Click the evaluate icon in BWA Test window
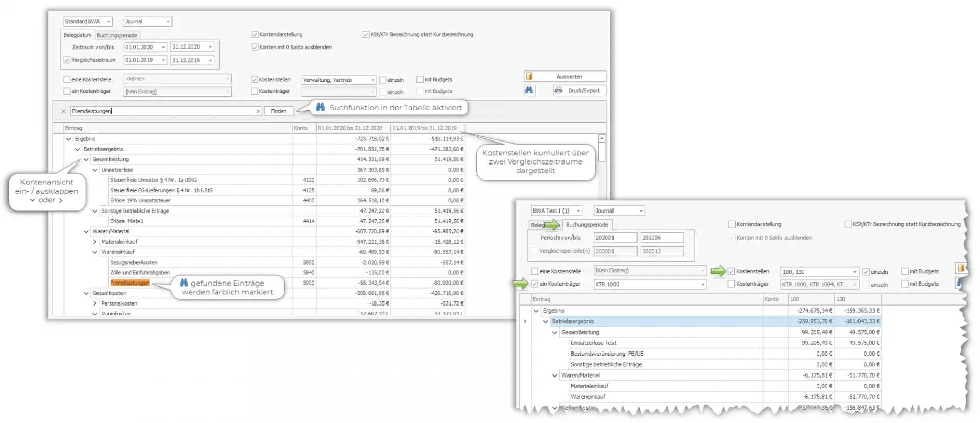The width and height of the screenshot is (980, 423). (x=961, y=268)
